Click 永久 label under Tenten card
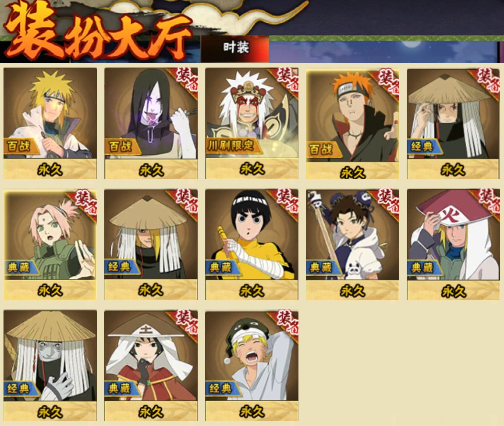The image size is (504, 426). pos(353,291)
